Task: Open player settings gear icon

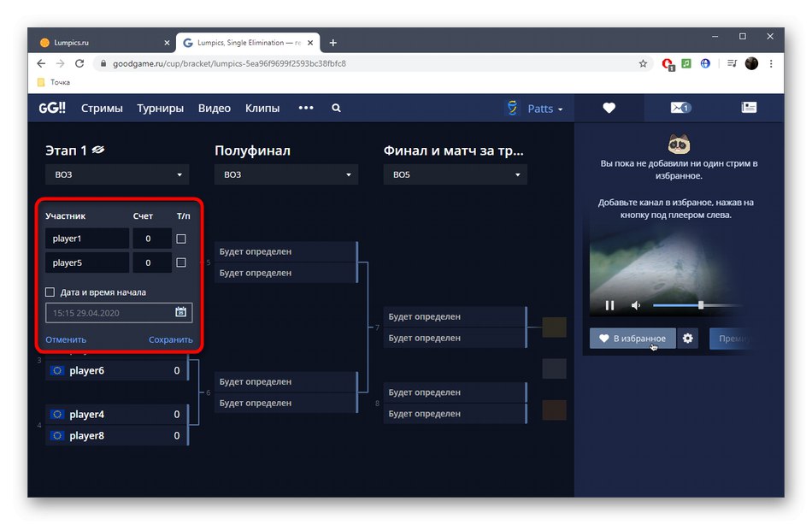Action: [x=688, y=339]
